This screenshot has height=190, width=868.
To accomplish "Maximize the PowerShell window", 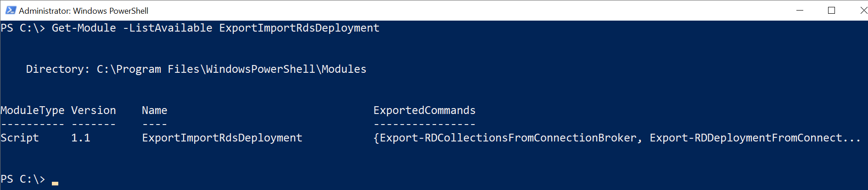I will [831, 10].
